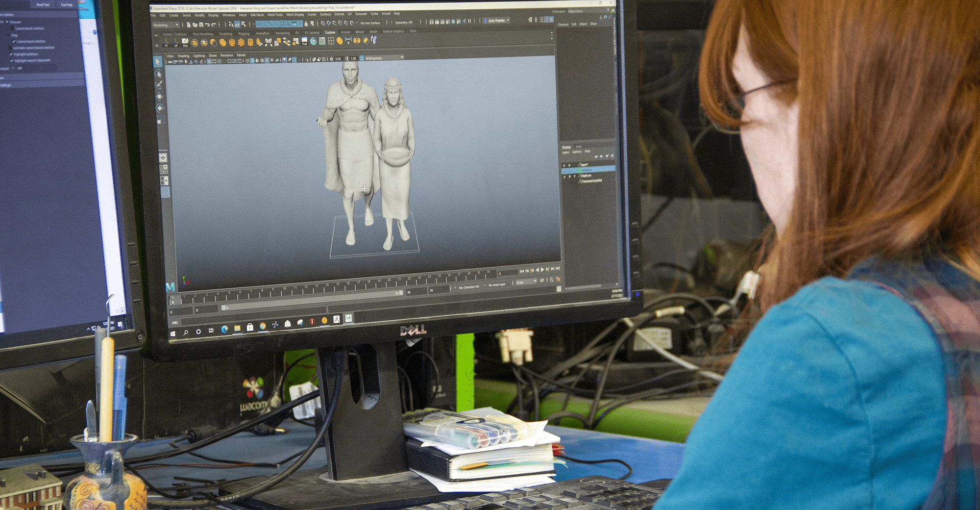Image resolution: width=980 pixels, height=510 pixels.
Task: Pick the Move tool in toolbox
Action: (159, 96)
